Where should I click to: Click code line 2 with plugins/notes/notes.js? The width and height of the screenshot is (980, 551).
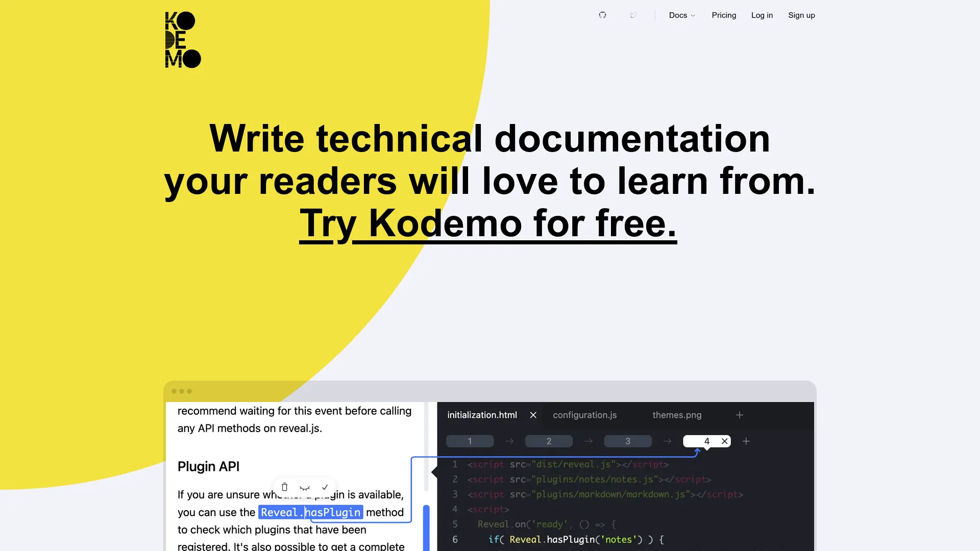[x=589, y=480]
